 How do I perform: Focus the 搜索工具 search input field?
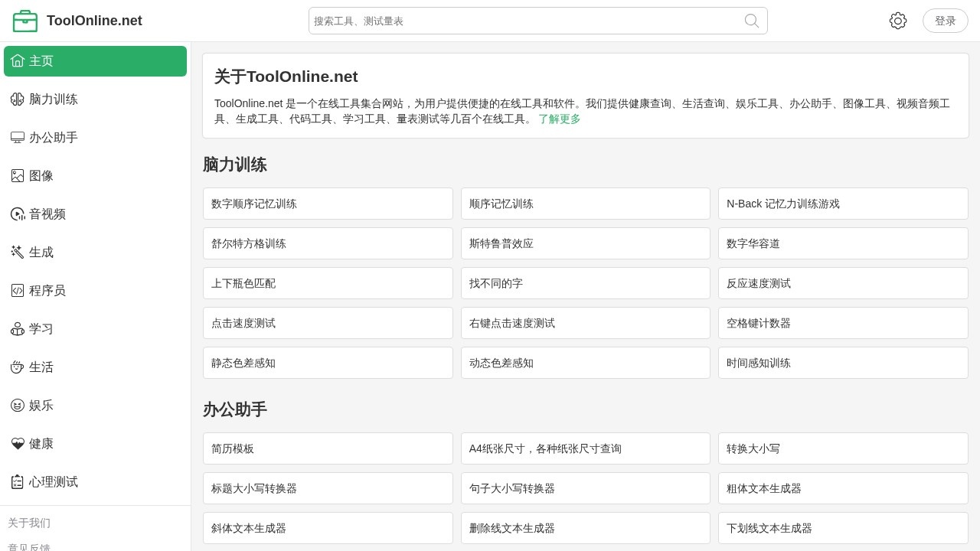pos(524,21)
